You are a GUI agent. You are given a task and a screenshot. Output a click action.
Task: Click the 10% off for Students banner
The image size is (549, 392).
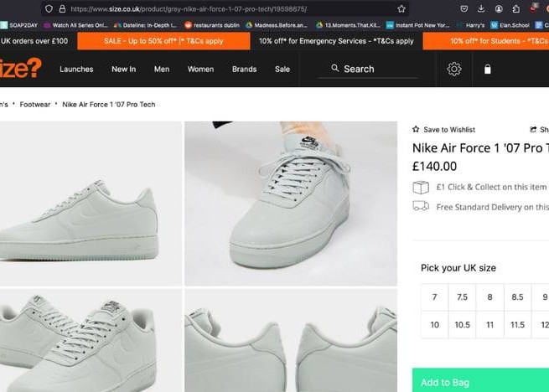(x=486, y=41)
